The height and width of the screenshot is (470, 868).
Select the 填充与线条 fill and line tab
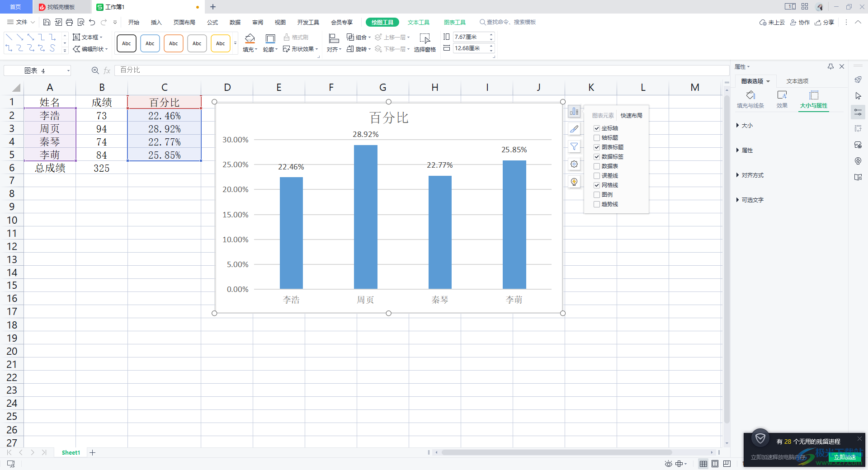pos(750,99)
